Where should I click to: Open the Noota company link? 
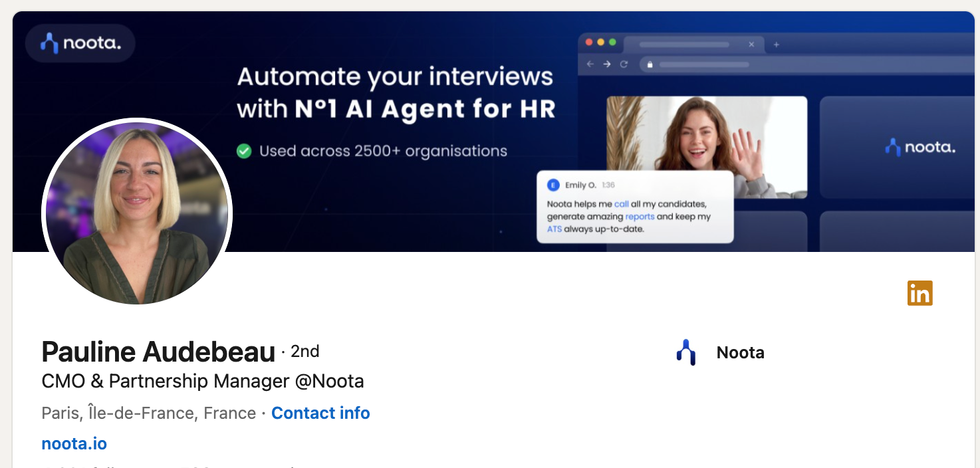pyautogui.click(x=740, y=353)
